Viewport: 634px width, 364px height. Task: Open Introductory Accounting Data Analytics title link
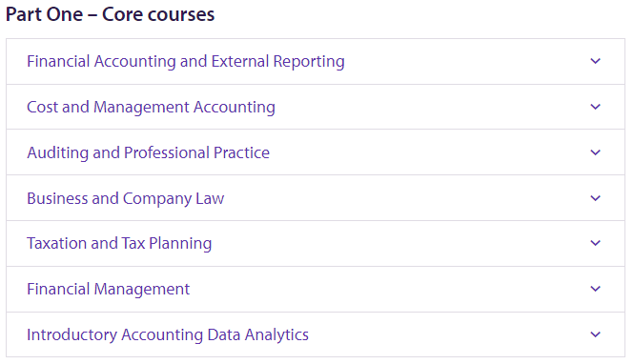[x=168, y=334]
